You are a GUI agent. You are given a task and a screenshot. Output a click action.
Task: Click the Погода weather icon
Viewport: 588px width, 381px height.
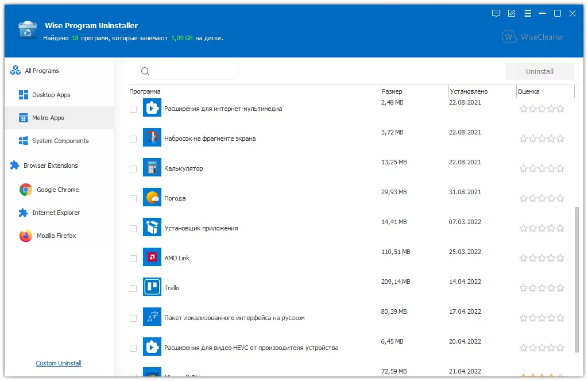click(x=152, y=198)
